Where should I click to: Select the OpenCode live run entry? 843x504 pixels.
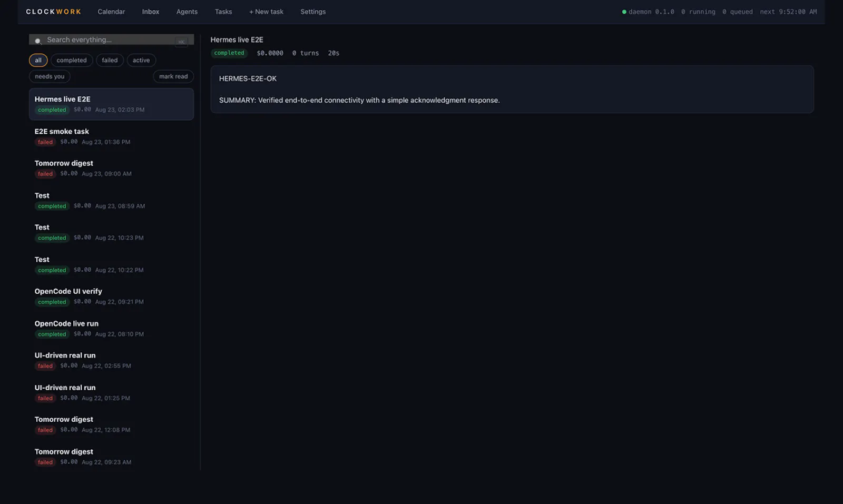click(111, 329)
